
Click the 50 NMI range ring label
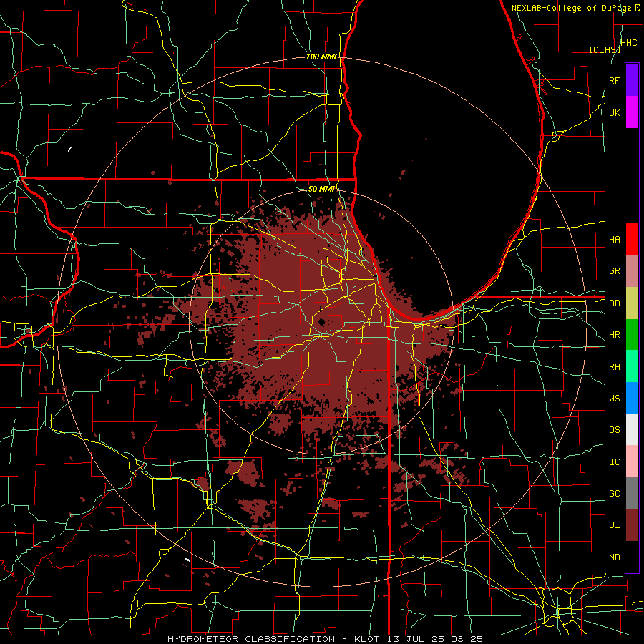[x=321, y=189]
